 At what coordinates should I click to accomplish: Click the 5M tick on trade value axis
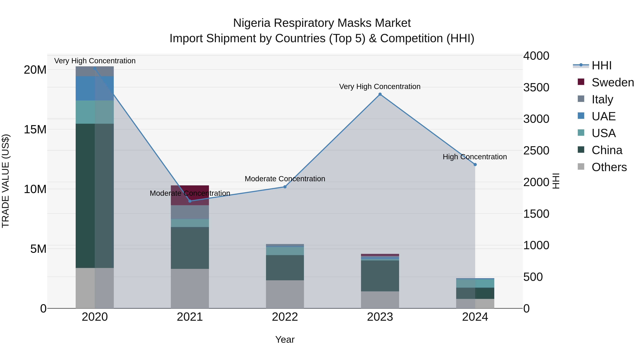click(x=38, y=249)
